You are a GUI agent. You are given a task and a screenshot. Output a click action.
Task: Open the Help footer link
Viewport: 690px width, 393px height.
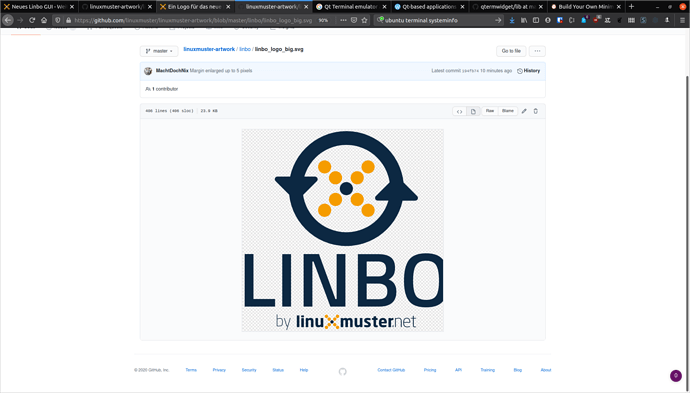click(304, 370)
